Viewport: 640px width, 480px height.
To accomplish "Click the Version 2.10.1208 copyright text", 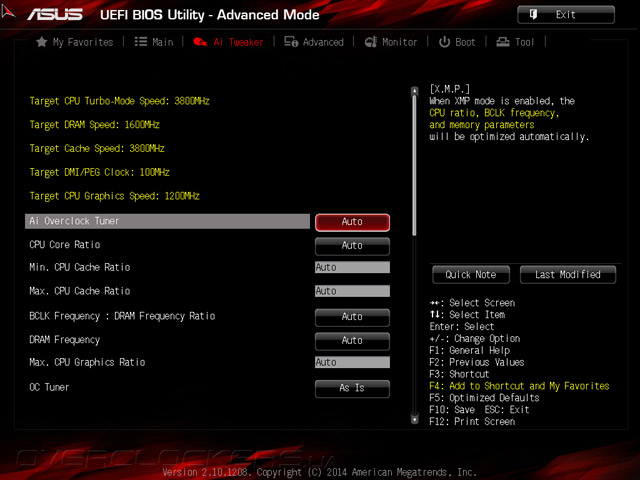I will coord(320,473).
